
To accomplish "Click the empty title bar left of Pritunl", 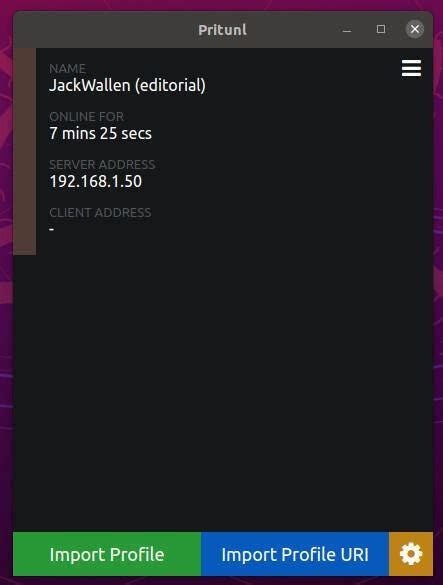I will pos(104,29).
